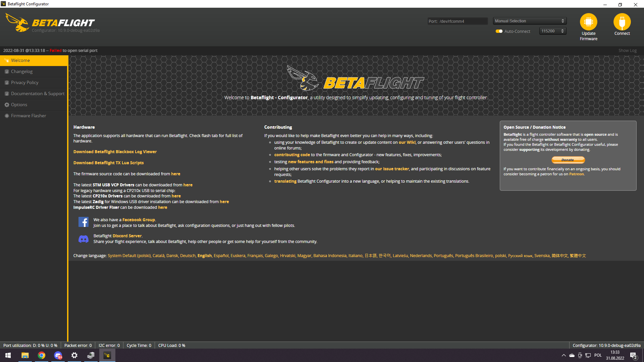Click the Facebook group icon
This screenshot has width=644, height=362.
[84, 222]
